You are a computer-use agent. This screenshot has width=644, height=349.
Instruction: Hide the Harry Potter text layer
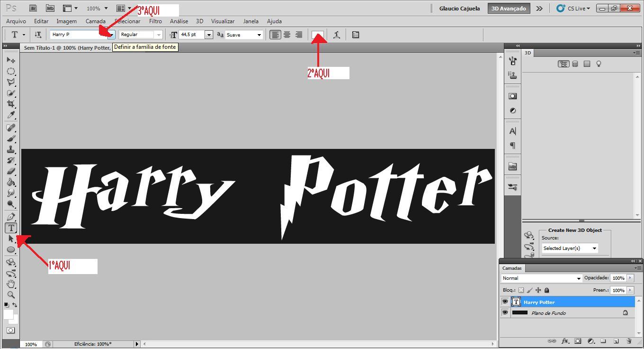[x=505, y=302]
